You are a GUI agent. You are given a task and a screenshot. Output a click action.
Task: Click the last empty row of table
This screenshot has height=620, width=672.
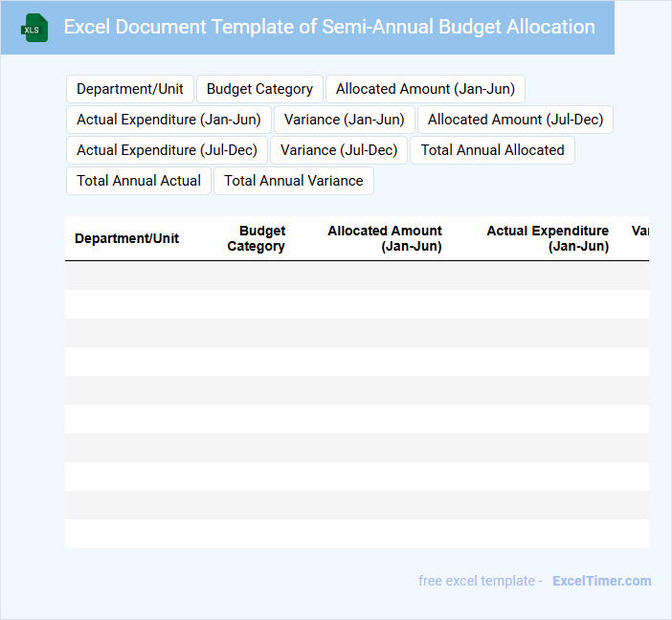click(x=356, y=534)
